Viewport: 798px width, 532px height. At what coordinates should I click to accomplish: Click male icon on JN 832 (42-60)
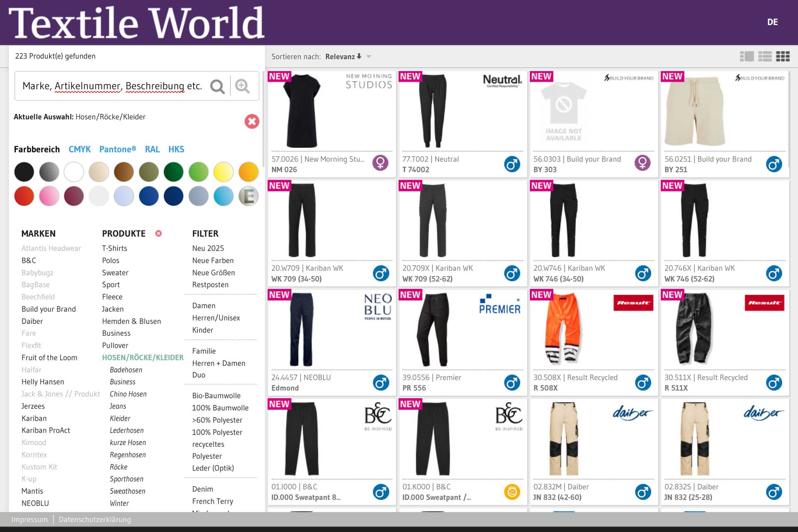point(643,492)
